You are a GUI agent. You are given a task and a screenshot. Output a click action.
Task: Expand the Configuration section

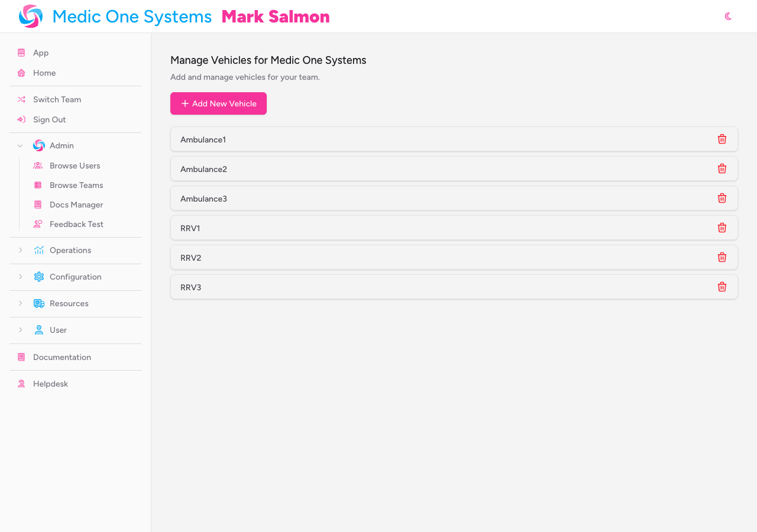coord(20,277)
